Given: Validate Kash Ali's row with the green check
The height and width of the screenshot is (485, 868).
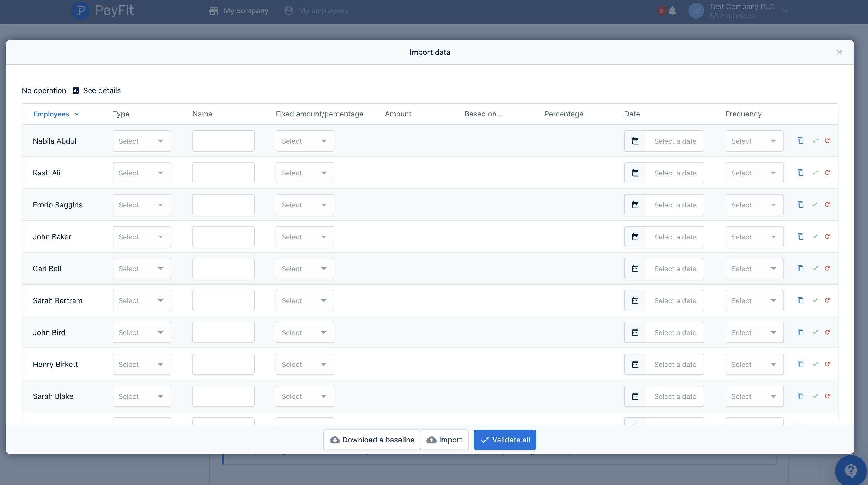Looking at the screenshot, I should pos(815,173).
